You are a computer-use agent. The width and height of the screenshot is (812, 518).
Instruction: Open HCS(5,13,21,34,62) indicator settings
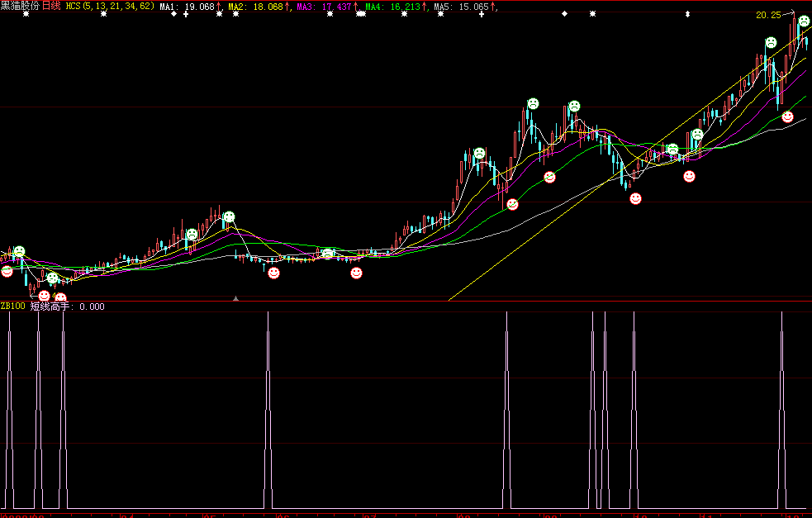point(110,7)
